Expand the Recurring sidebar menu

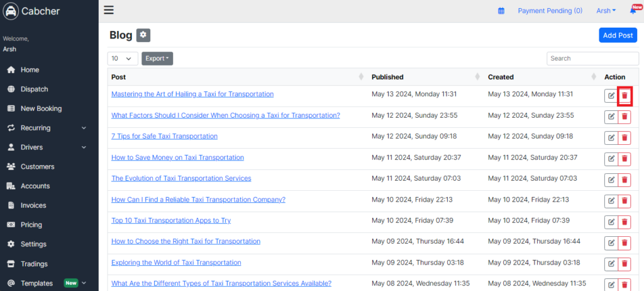pos(48,128)
